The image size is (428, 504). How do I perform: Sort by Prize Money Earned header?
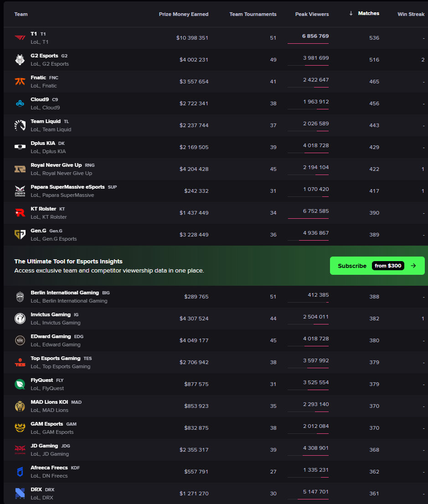(x=183, y=14)
